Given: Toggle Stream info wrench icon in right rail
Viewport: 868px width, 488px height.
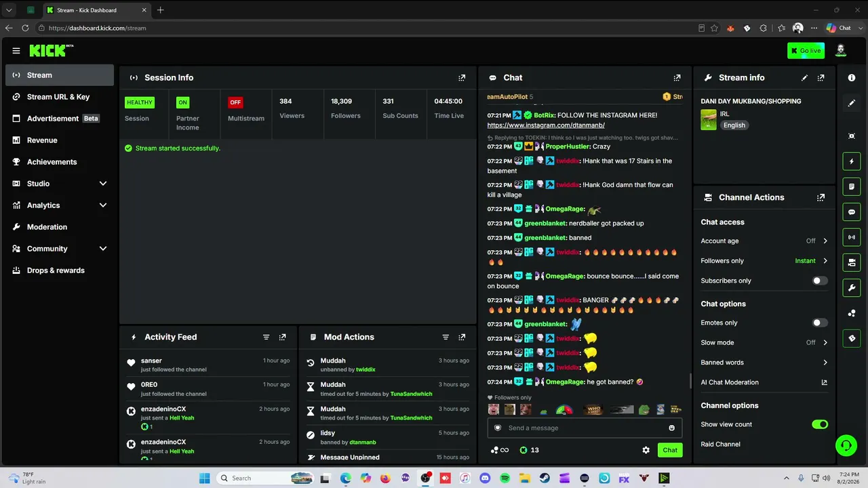Looking at the screenshot, I should [x=852, y=288].
